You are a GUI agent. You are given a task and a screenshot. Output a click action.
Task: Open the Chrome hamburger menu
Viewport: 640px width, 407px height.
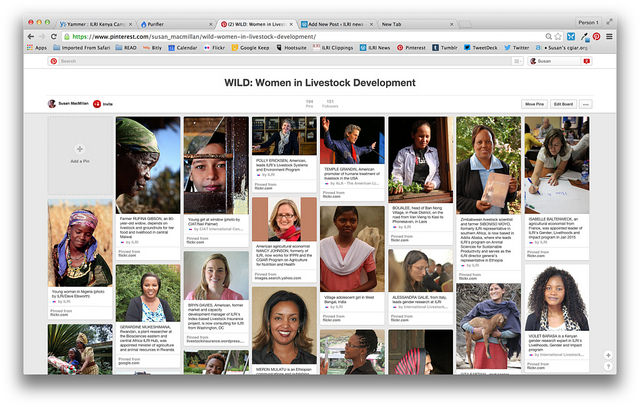609,37
